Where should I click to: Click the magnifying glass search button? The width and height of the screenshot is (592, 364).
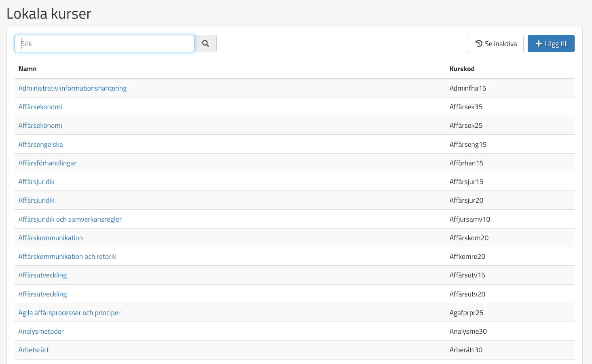(x=205, y=44)
